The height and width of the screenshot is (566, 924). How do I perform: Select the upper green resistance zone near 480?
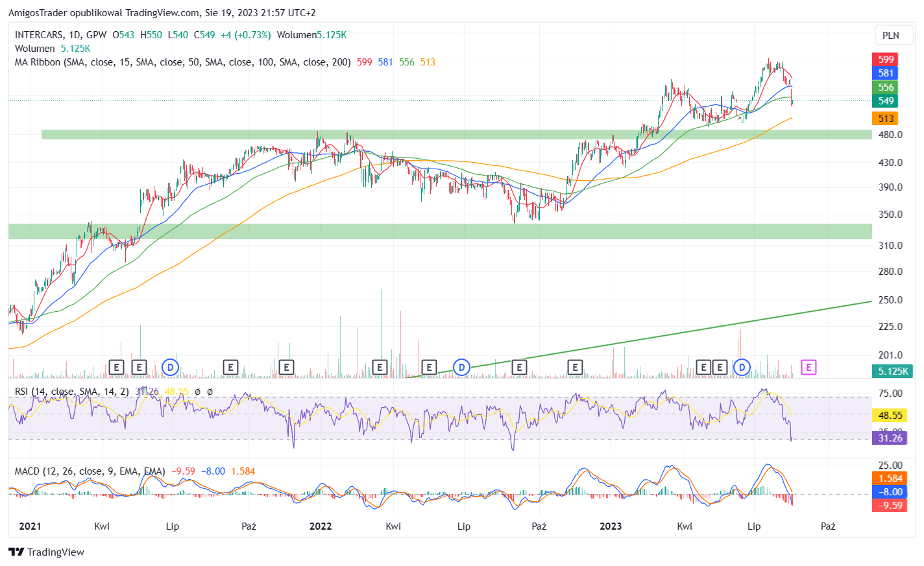(x=456, y=134)
